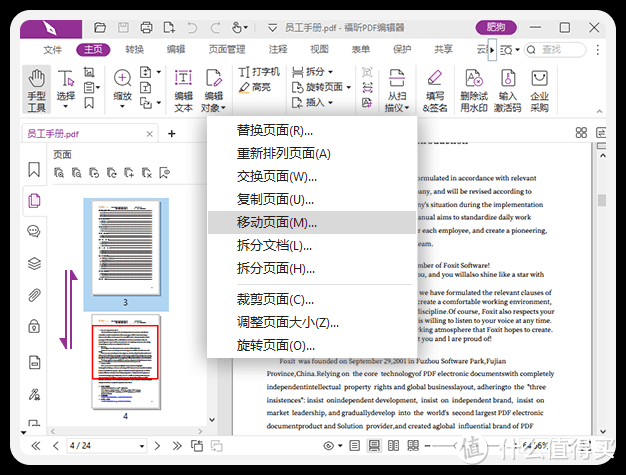Click the undo arrow in title bar
The image size is (626, 475).
coord(192,28)
